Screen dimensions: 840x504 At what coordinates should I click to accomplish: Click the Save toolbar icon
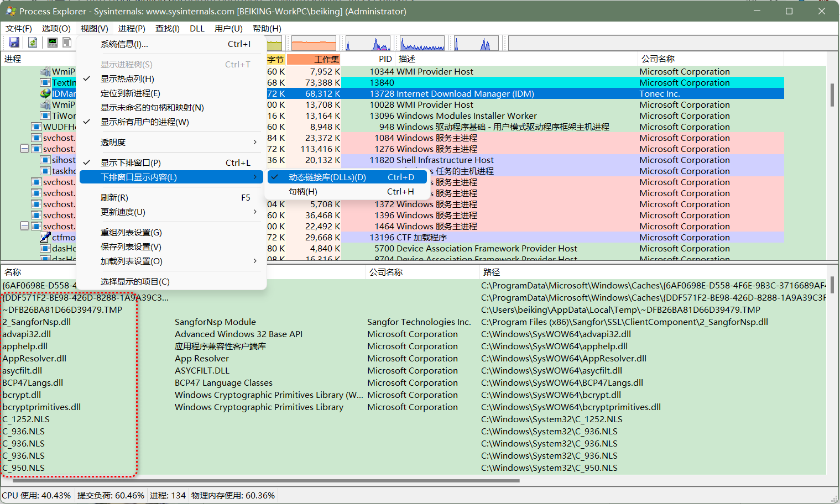tap(14, 43)
